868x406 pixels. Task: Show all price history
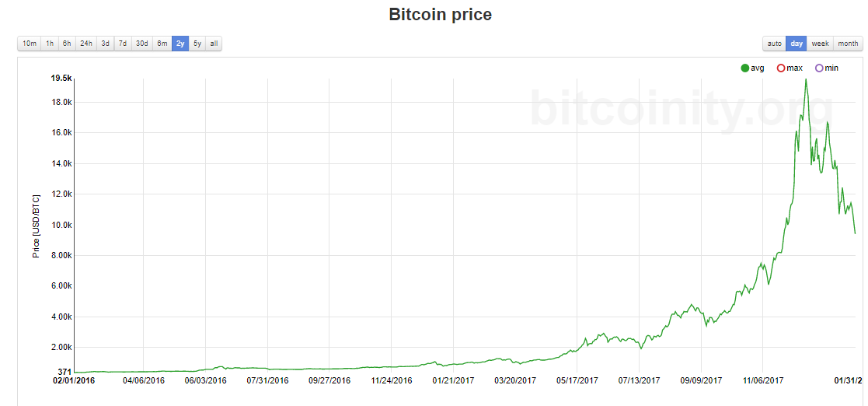(214, 44)
